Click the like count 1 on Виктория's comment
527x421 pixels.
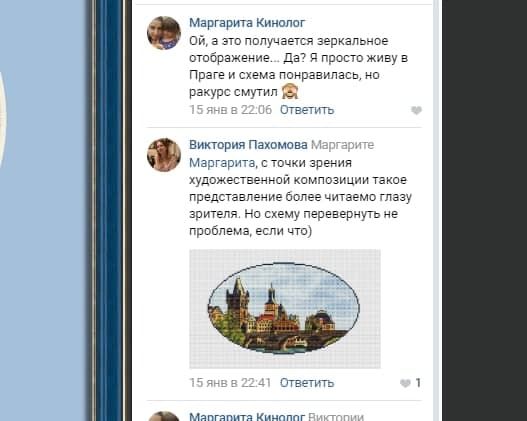coord(418,383)
